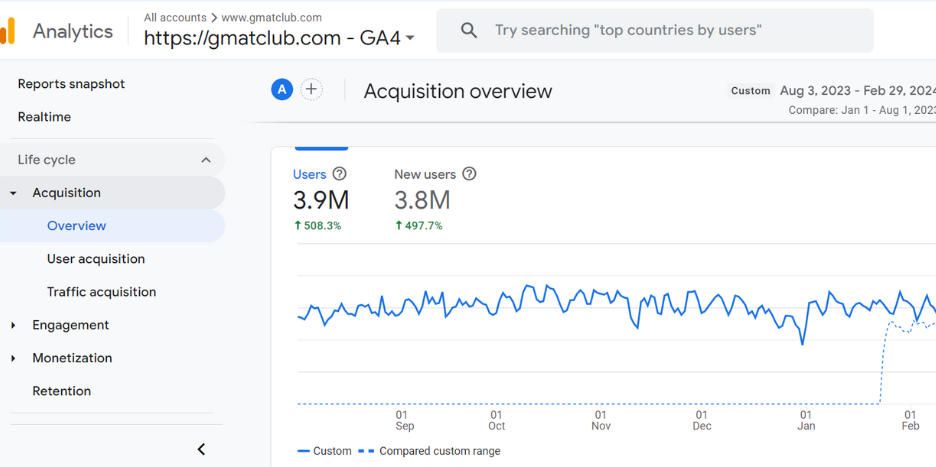Select User acquisition report
This screenshot has width=936, height=467.
point(96,259)
